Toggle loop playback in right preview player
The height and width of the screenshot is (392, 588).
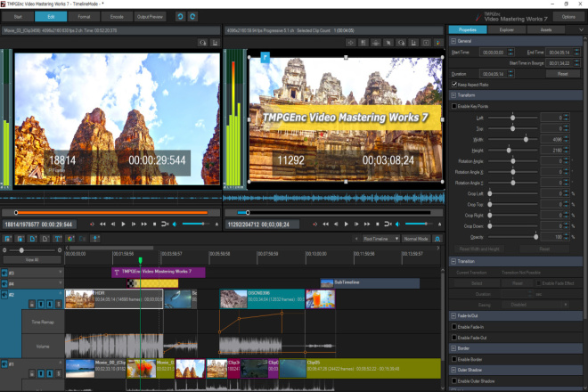388,224
